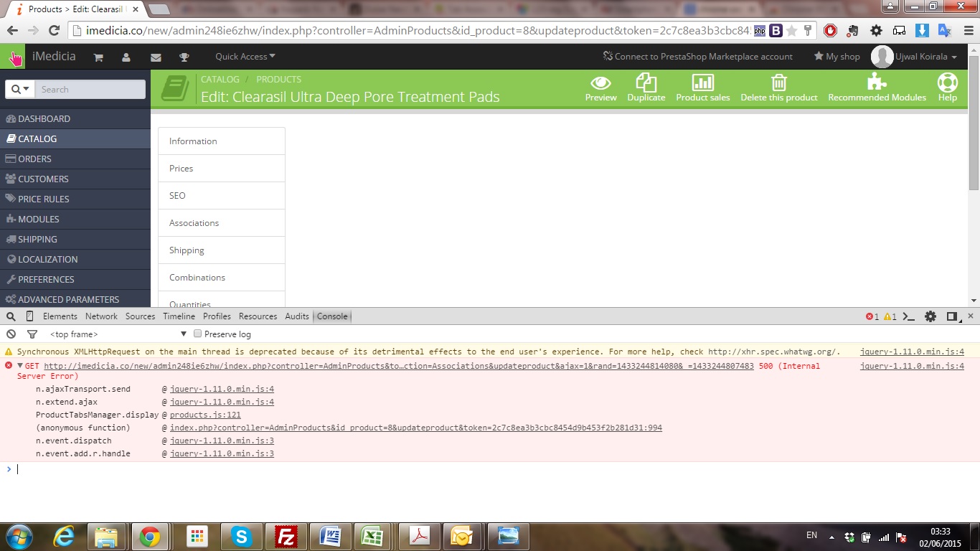Switch to DevTools Network tab

point(101,316)
